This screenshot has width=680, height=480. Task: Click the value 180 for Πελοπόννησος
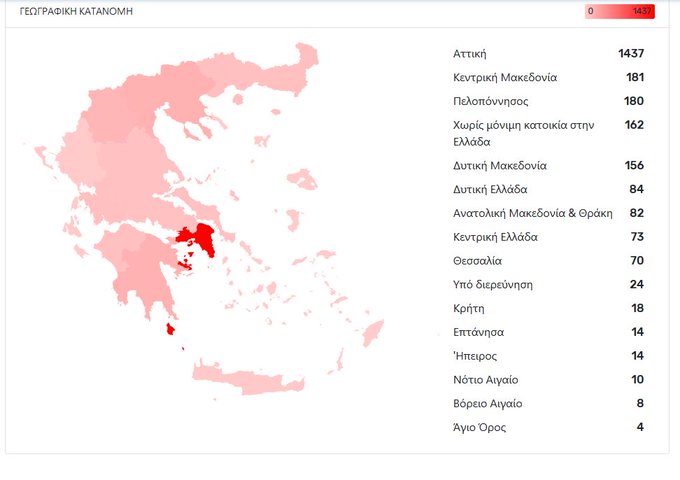[634, 101]
